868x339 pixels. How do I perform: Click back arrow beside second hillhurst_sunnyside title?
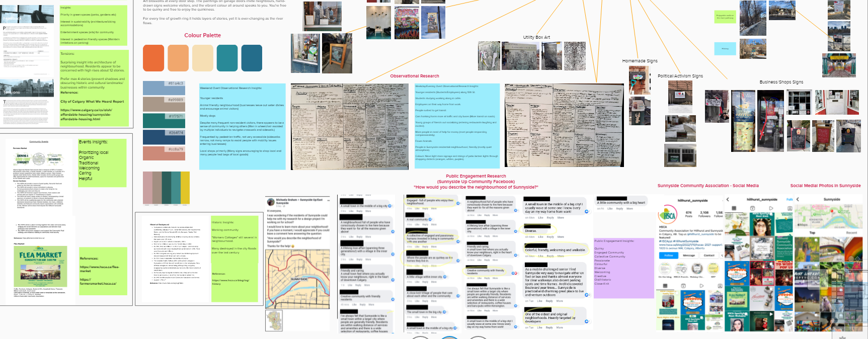728,200
